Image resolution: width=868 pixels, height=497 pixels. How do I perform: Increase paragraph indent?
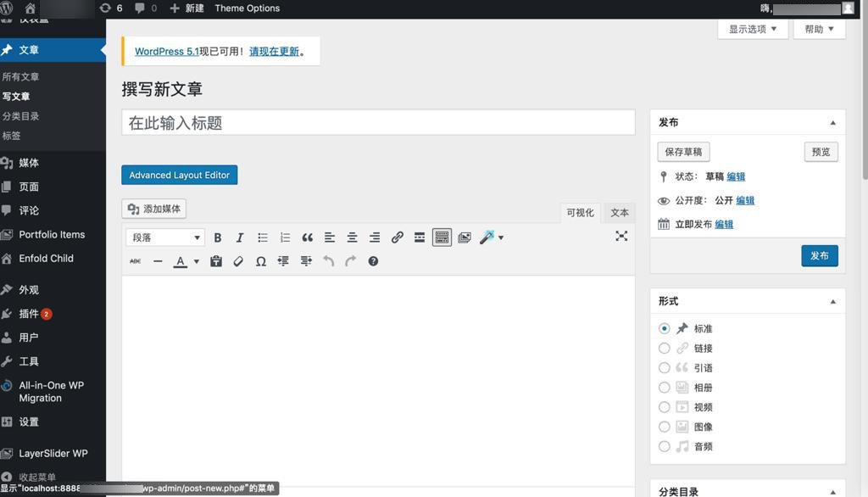305,261
